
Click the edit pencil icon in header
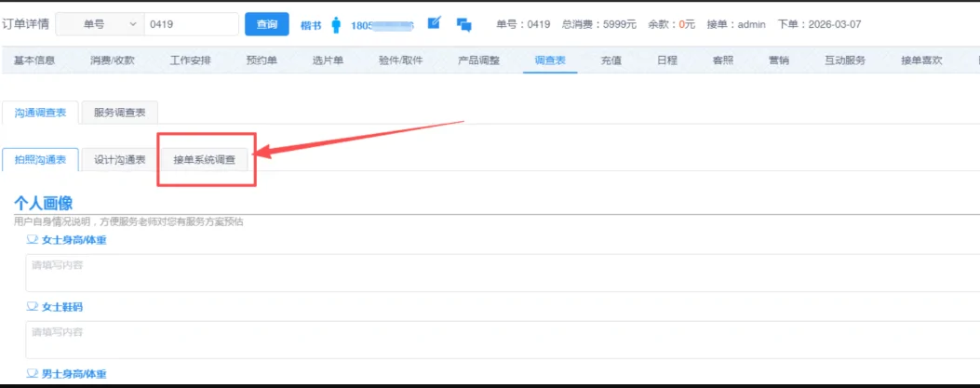(x=434, y=24)
